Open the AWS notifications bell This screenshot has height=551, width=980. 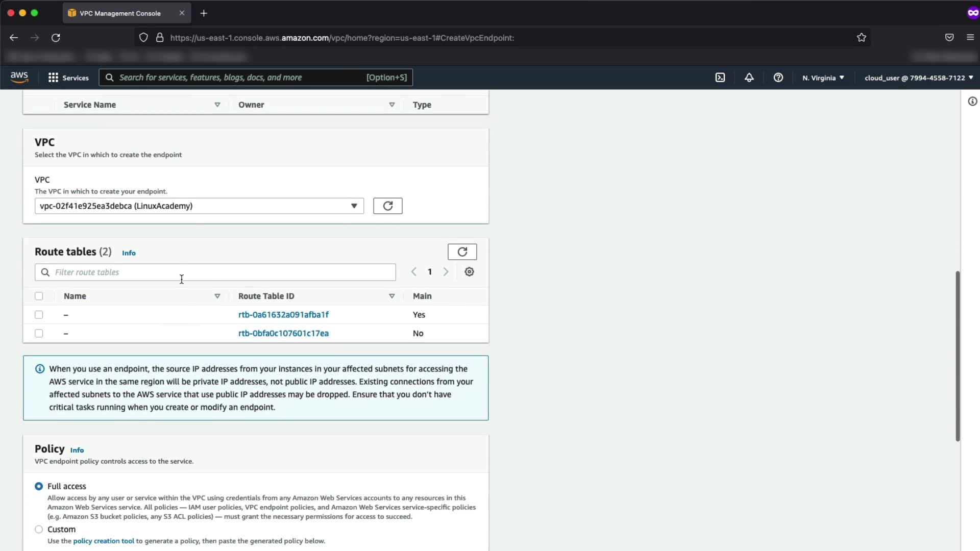click(x=749, y=78)
